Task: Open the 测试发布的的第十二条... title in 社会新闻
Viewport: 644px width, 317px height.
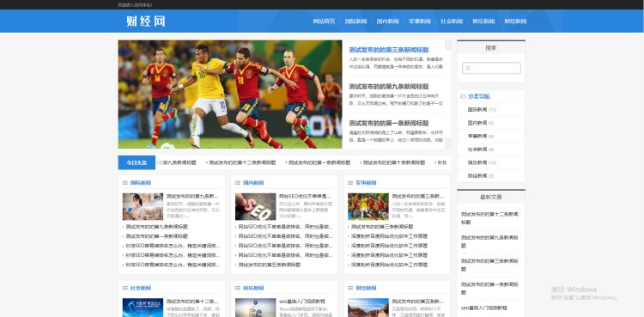Action: pos(192,302)
